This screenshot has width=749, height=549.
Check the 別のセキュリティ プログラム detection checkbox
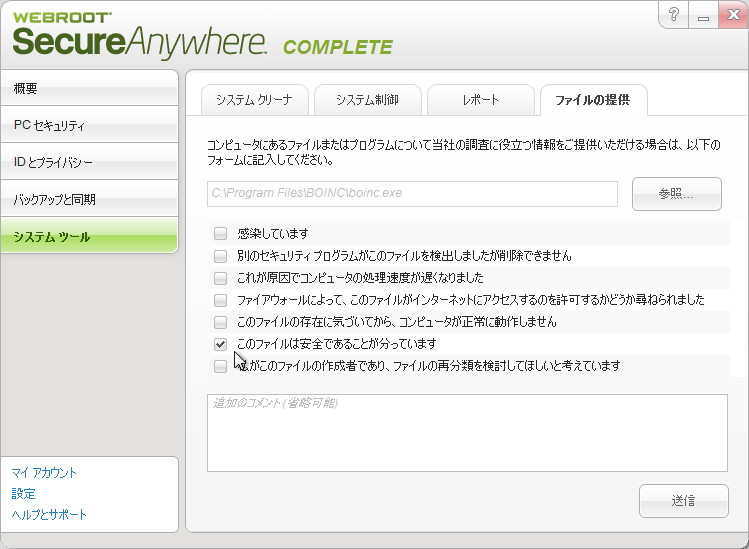[220, 256]
